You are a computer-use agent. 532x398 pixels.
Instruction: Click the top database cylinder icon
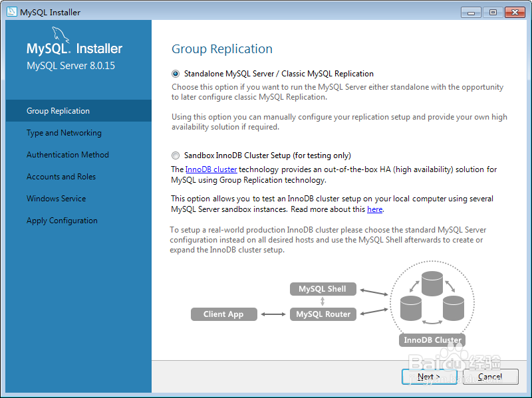coord(432,284)
